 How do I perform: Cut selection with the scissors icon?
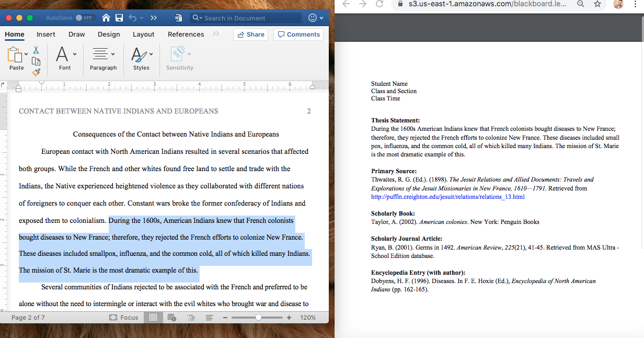pos(36,50)
